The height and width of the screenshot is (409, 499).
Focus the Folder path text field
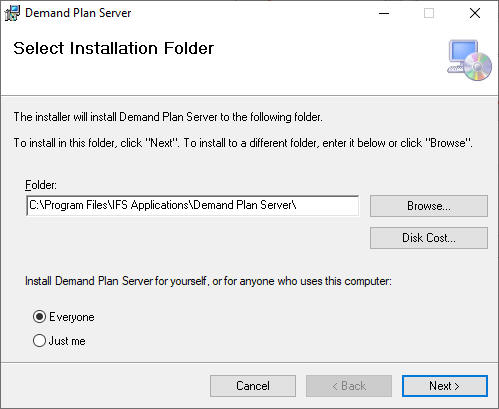click(193, 205)
